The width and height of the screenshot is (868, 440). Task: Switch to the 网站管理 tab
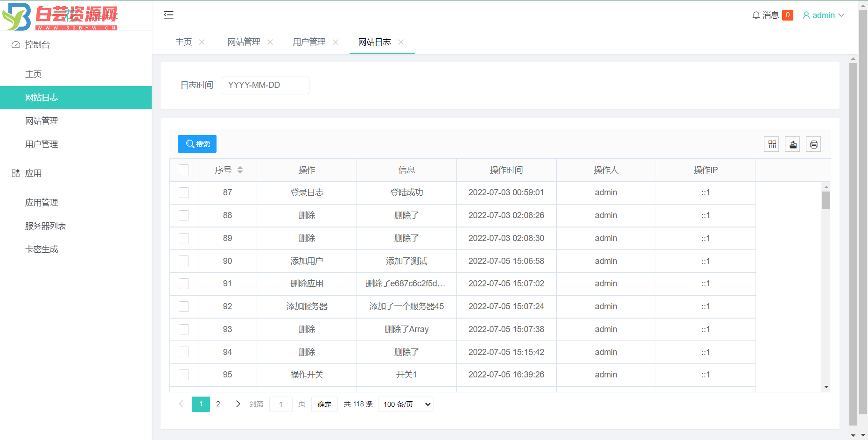(244, 42)
